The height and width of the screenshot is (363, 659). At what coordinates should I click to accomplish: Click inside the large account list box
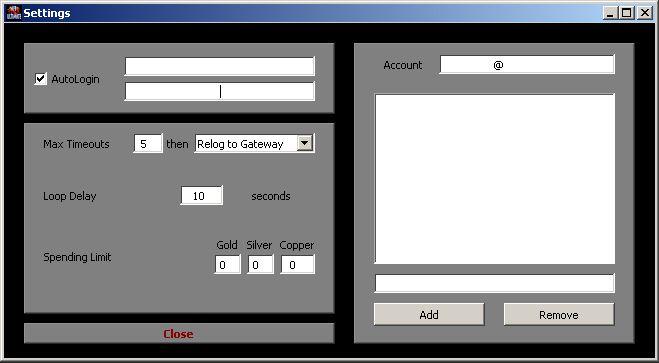click(495, 179)
